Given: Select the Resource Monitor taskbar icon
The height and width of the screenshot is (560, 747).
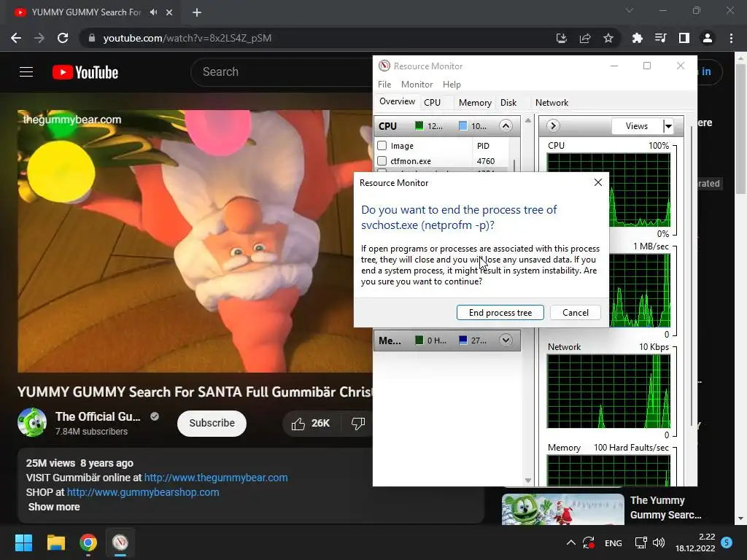Looking at the screenshot, I should (120, 542).
